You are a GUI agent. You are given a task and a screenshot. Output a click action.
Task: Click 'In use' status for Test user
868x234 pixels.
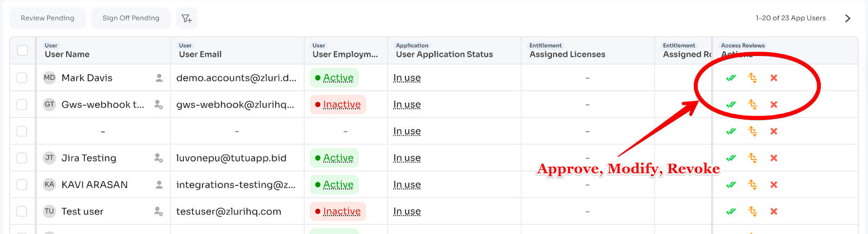tap(407, 211)
